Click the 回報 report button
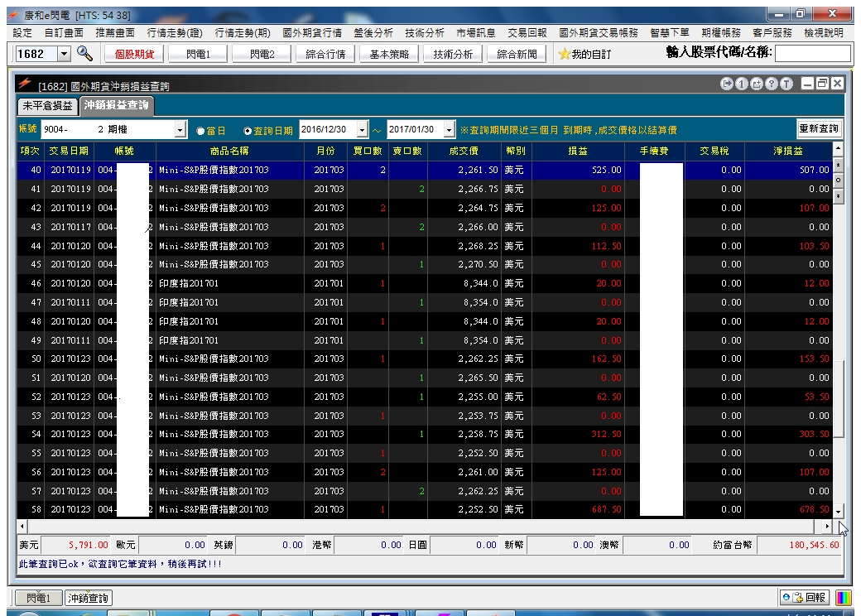This screenshot has width=861, height=616. [805, 597]
